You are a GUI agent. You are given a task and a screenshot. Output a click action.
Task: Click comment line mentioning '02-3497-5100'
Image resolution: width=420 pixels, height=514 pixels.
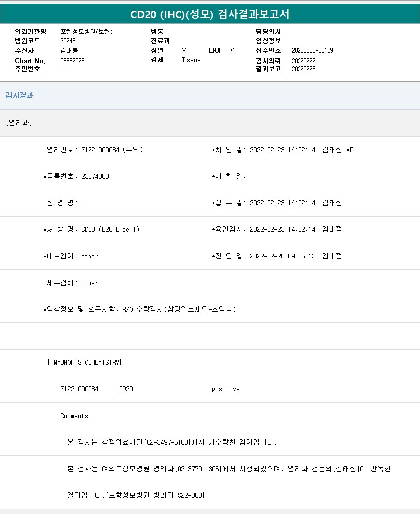172,442
